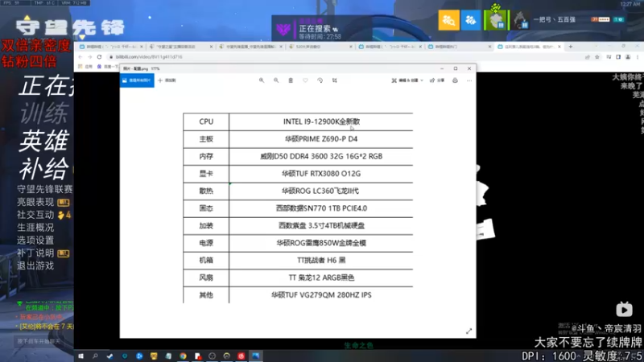Click the TT挑战者 H6 黑 cell
The image size is (644, 362).
pos(321,260)
